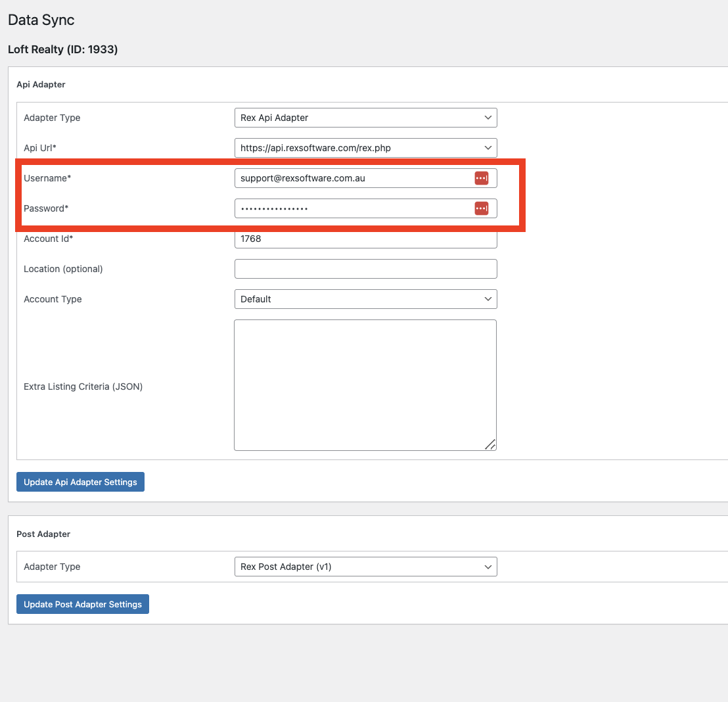
Task: Click the Location (optional) label
Action: tap(63, 269)
